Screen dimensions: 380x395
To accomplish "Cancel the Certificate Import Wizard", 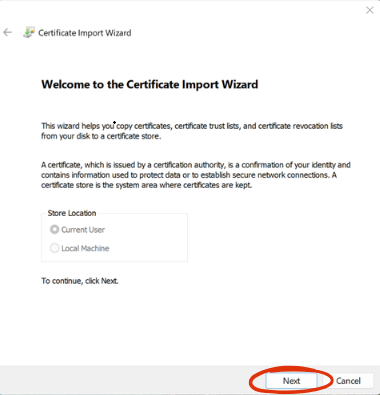I will [x=348, y=381].
